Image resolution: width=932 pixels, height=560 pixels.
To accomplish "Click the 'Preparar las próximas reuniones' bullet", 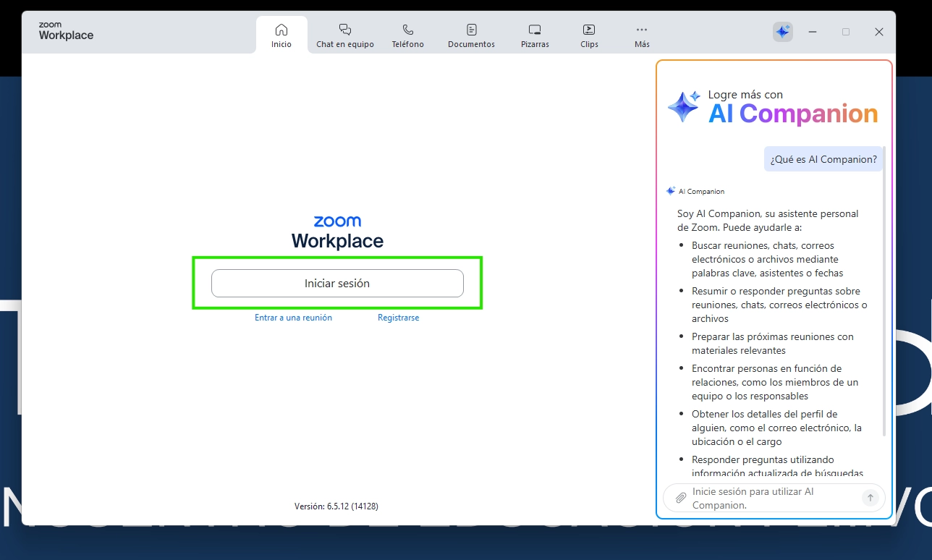I will coord(773,344).
